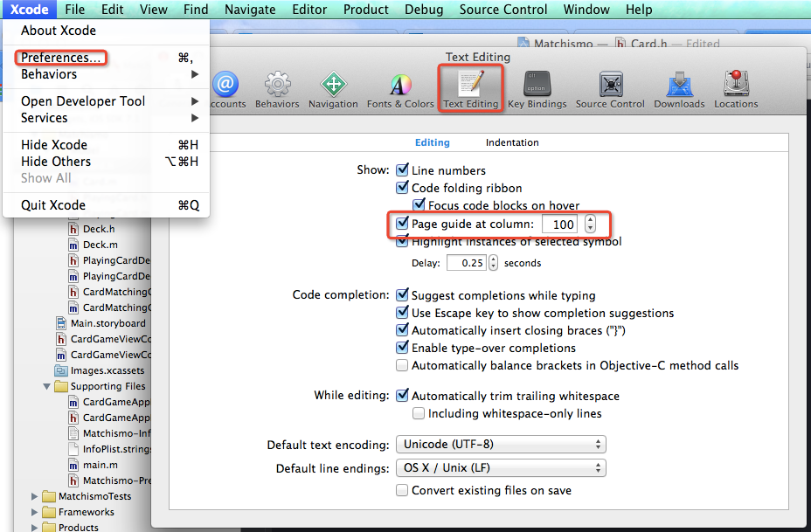This screenshot has width=811, height=532.
Task: Open the Source Control menu
Action: coord(503,10)
